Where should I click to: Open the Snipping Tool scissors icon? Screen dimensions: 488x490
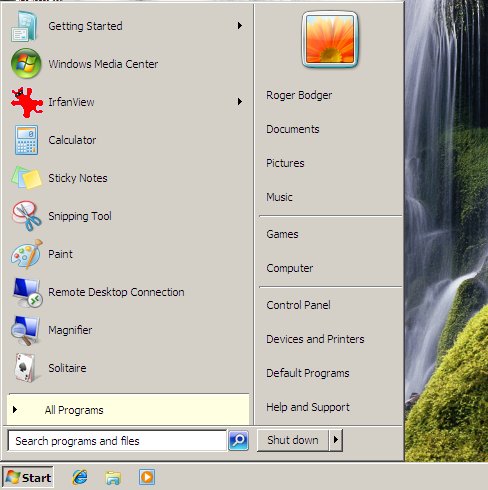pos(26,216)
